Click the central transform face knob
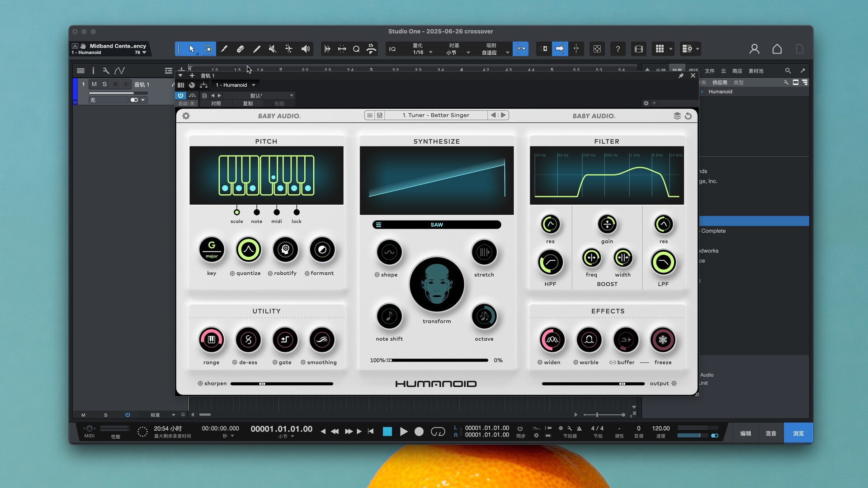Image resolution: width=868 pixels, height=488 pixels. [x=437, y=285]
